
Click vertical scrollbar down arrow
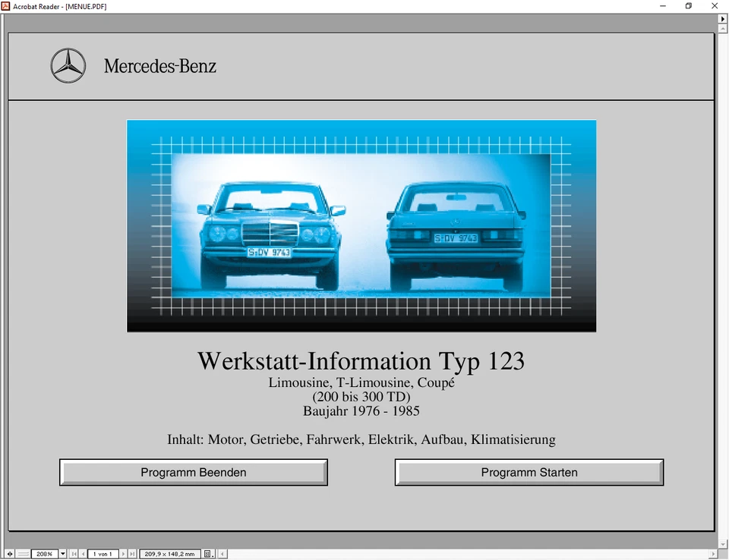(722, 544)
